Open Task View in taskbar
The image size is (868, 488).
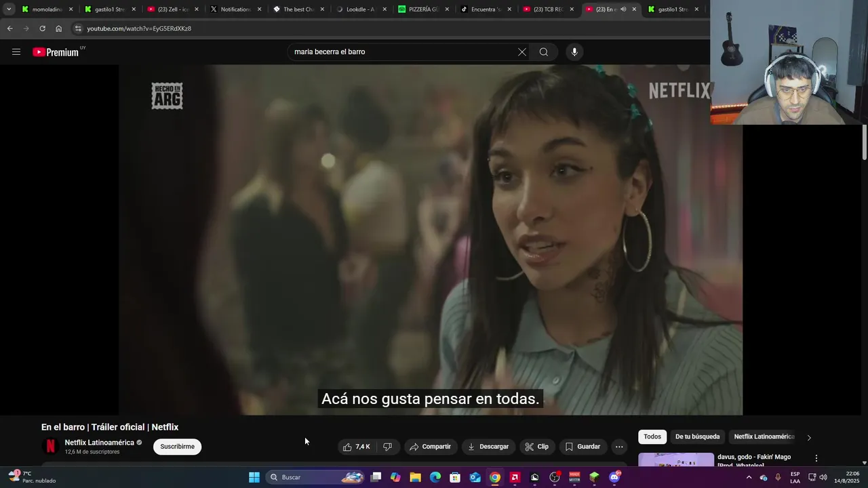(376, 477)
